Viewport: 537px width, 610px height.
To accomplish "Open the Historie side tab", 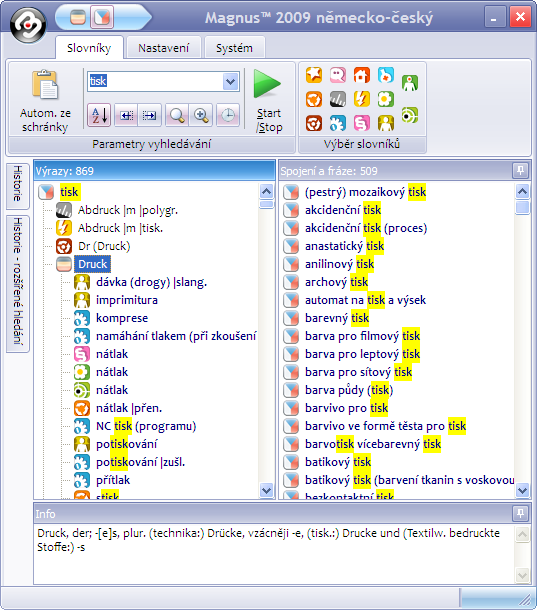I will pyautogui.click(x=18, y=185).
